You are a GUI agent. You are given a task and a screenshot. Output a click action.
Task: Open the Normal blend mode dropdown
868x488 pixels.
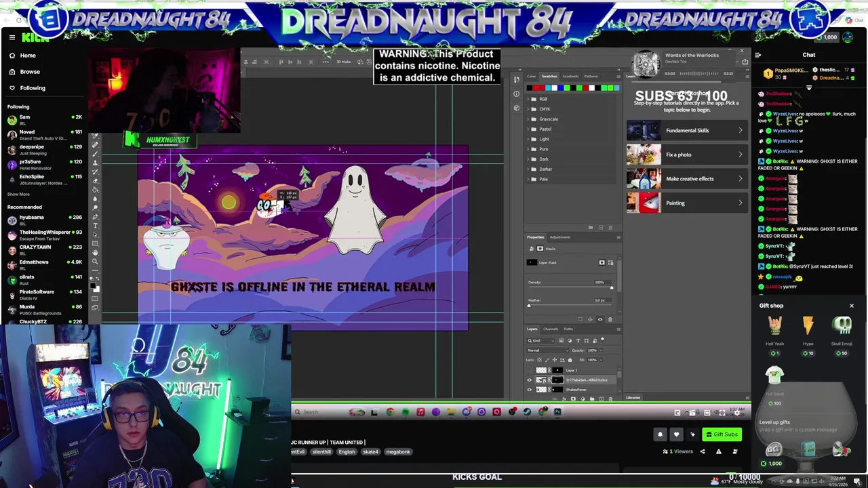point(548,350)
